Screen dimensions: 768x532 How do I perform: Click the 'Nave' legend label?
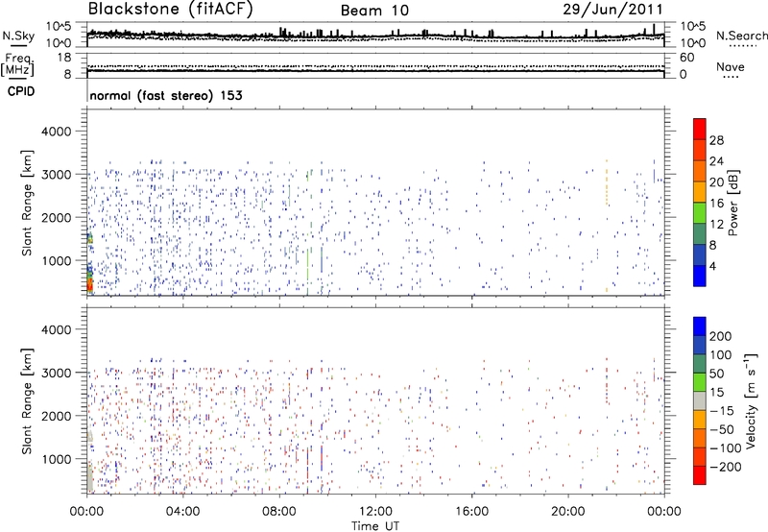point(730,67)
